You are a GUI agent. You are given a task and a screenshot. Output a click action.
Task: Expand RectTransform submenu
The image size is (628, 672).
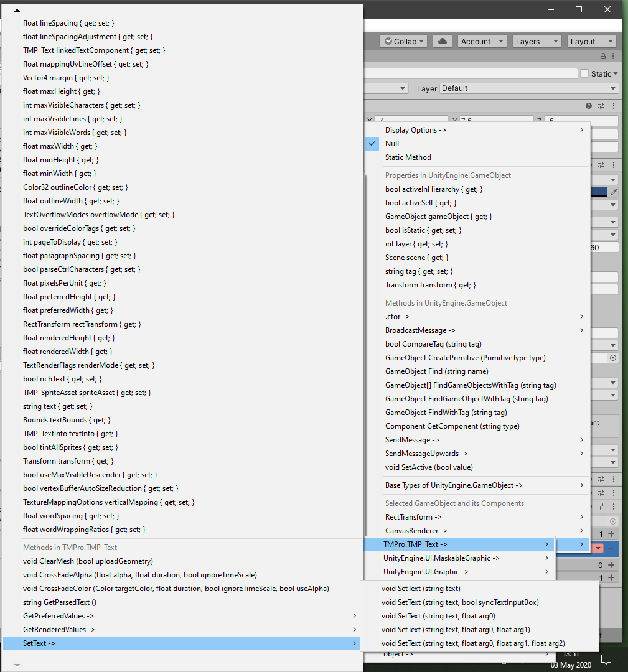pyautogui.click(x=477, y=517)
